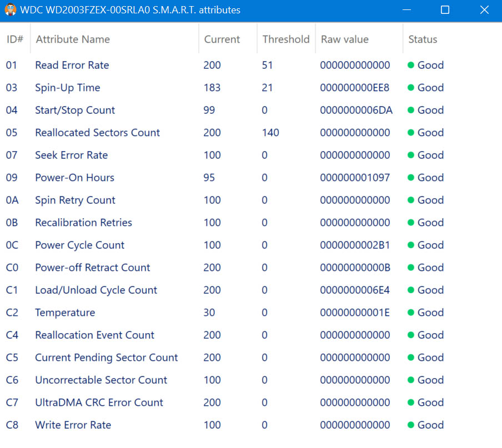This screenshot has width=502, height=448.
Task: Click raw value 00000000000B
Action: [355, 267]
